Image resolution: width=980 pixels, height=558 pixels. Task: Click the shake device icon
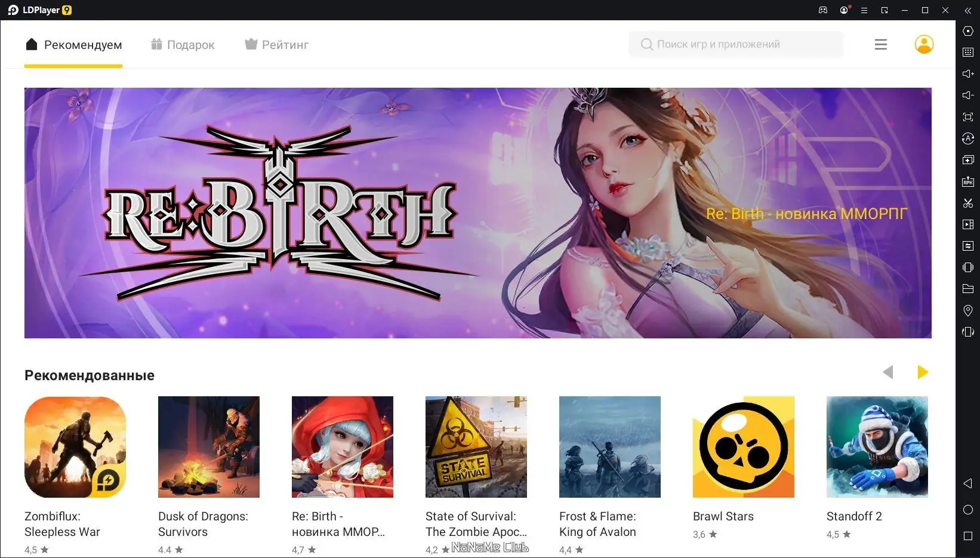pos(968,267)
